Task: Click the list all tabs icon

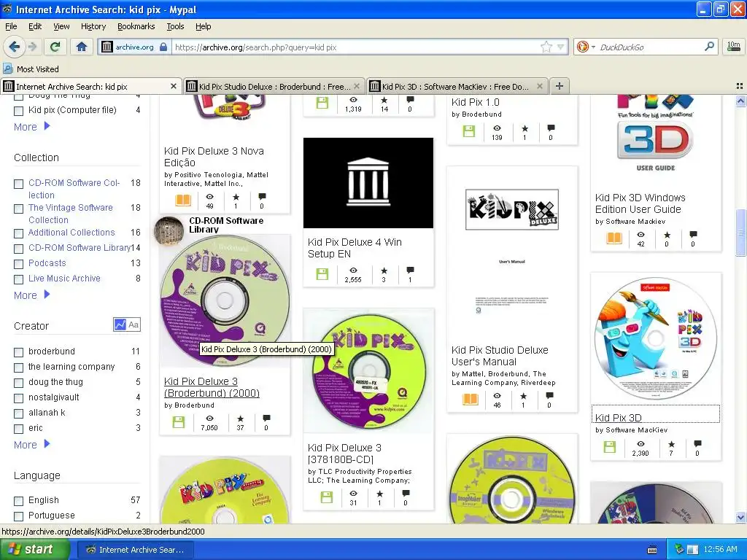Action: 740,86
